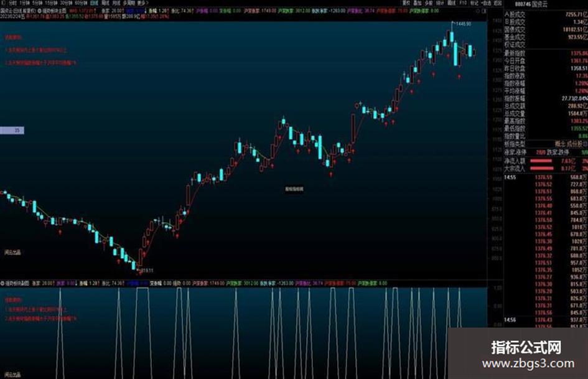Click the A股成交 row
Screen dimensions: 588x379
click(x=546, y=14)
